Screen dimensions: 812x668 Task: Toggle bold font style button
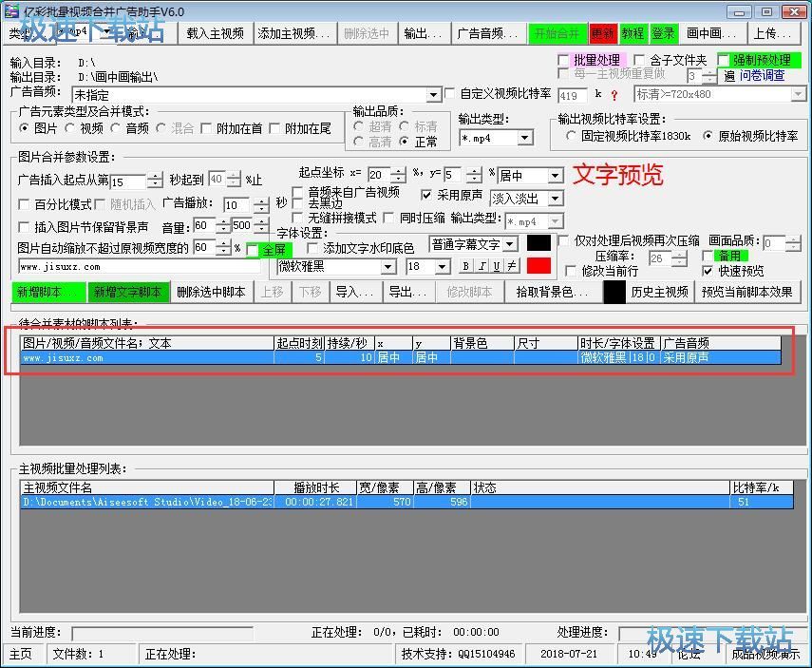coord(465,266)
